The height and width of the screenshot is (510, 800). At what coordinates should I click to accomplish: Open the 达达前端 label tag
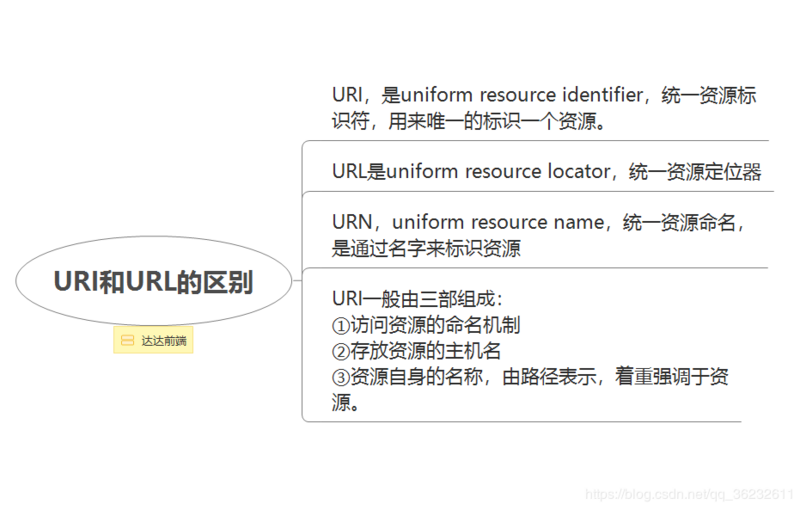tap(154, 340)
